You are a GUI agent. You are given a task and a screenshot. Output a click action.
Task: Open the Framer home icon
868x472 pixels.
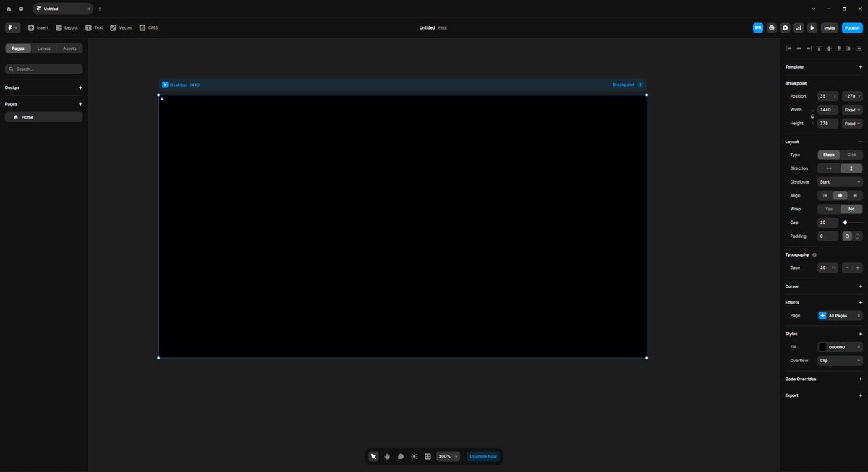(9, 9)
